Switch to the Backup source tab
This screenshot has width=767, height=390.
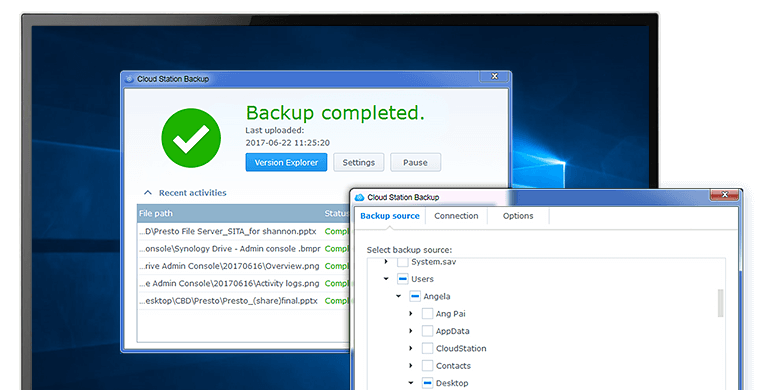[390, 216]
